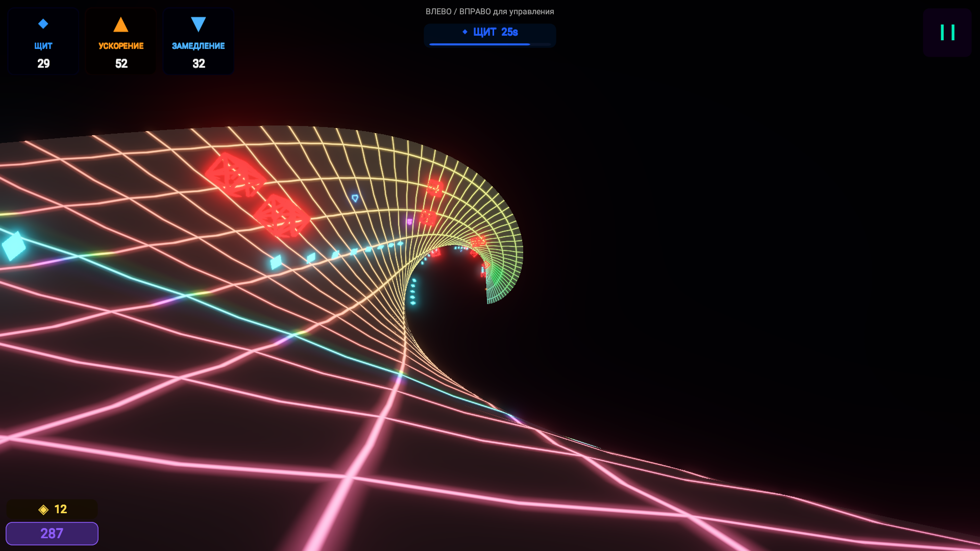Click the blue Slowdown down-arrow icon
Image resolution: width=980 pixels, height=551 pixels.
pos(198,24)
